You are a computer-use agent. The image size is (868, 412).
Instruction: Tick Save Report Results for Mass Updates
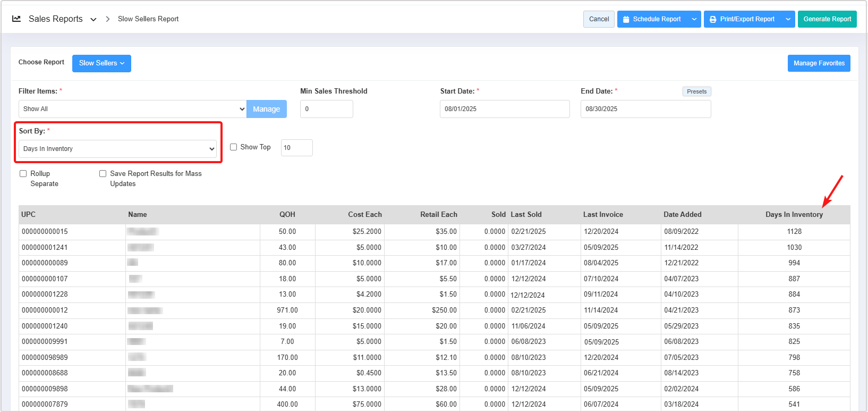click(x=103, y=174)
